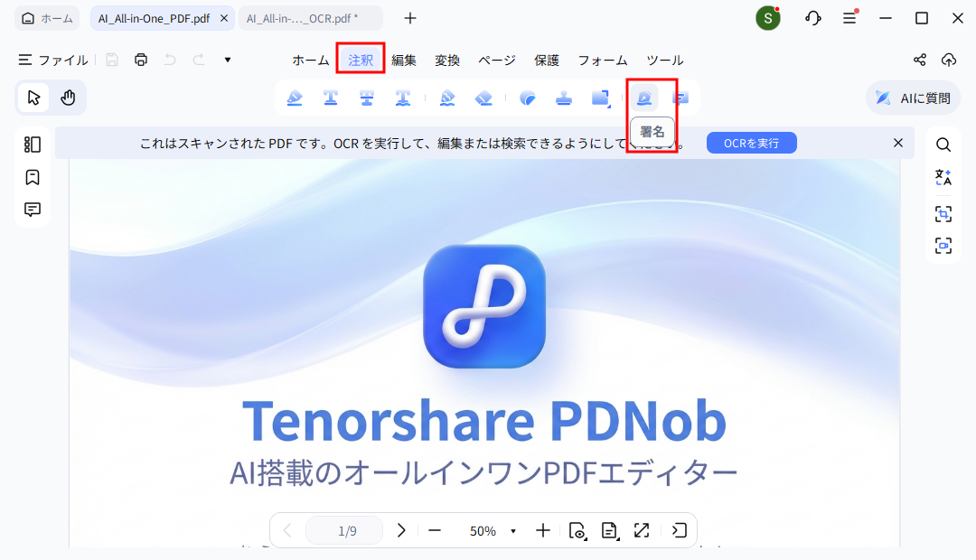Select the 注釈 tab
The image size is (976, 560).
coord(361,61)
